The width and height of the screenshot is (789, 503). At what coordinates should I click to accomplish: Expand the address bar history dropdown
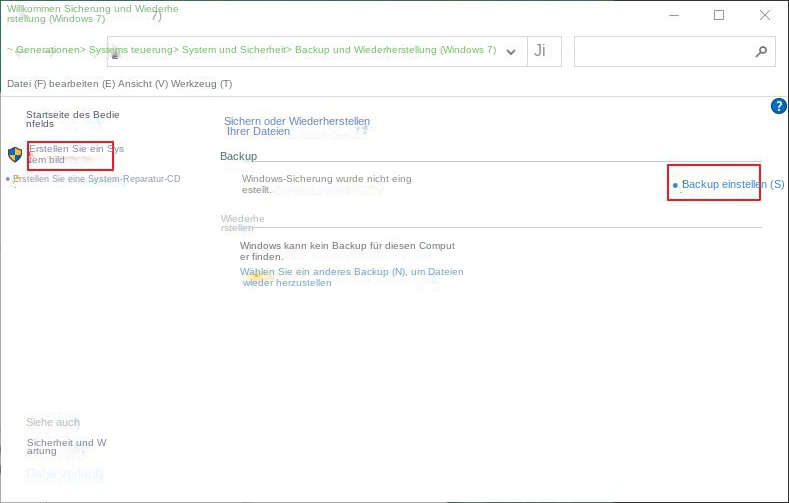point(511,52)
